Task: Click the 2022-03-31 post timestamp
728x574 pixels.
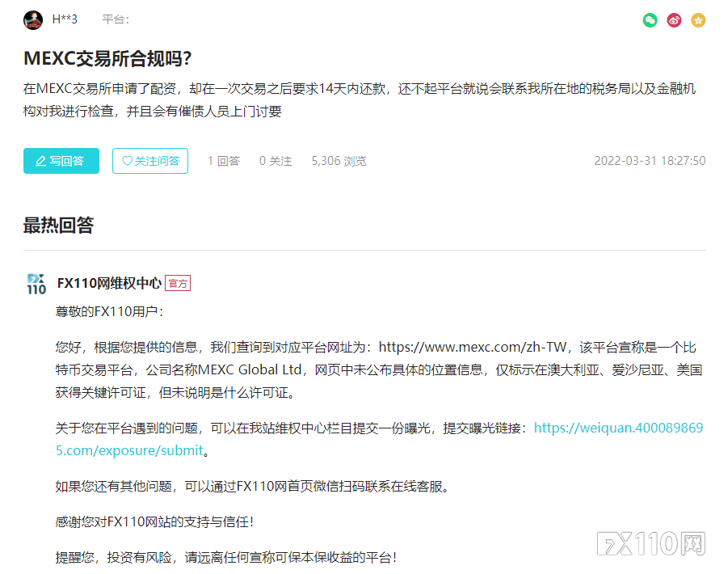Action: (x=650, y=161)
